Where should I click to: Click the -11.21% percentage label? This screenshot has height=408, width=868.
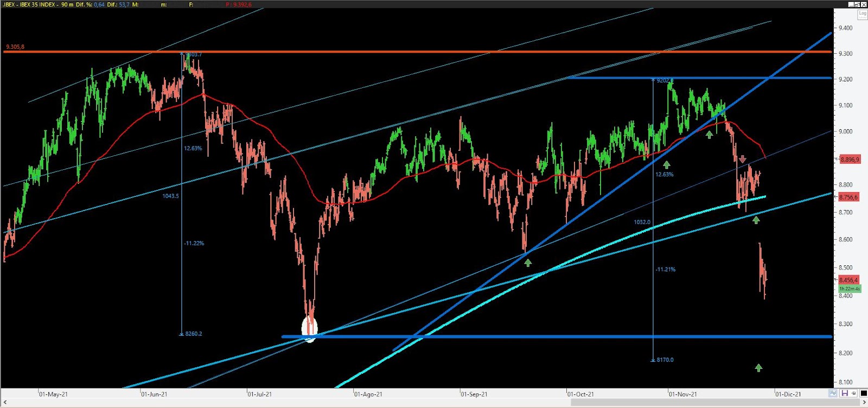pyautogui.click(x=666, y=269)
